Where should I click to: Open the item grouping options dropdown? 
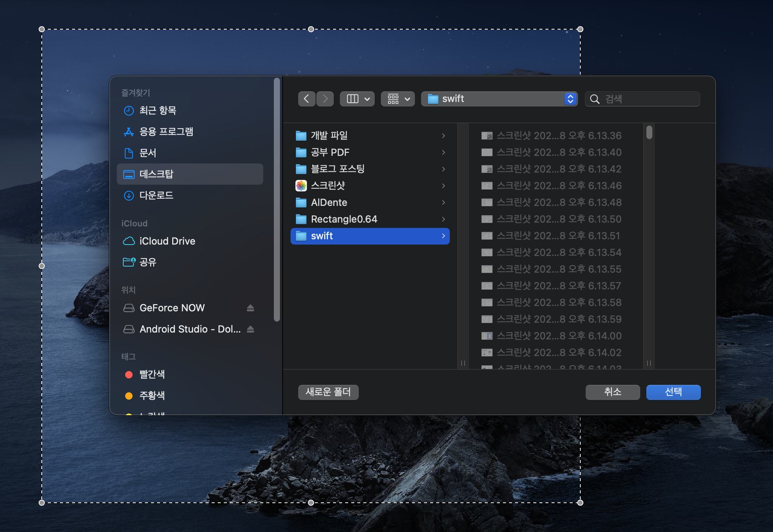click(x=398, y=99)
